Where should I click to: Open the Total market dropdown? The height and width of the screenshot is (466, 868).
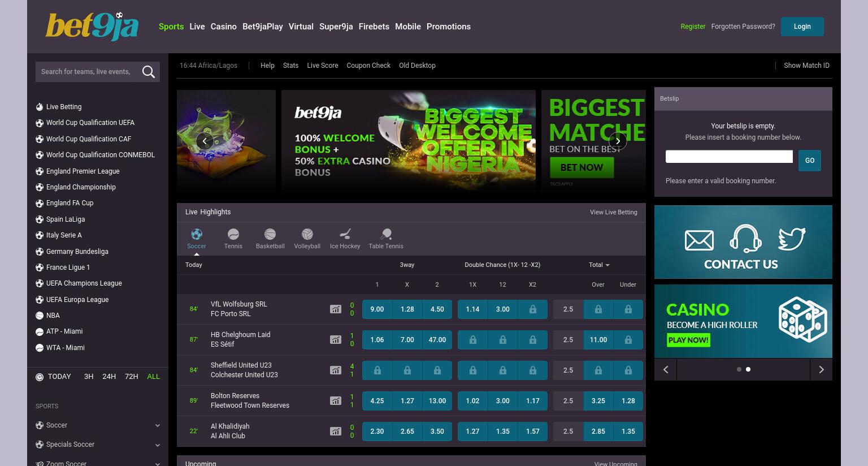[x=599, y=265]
